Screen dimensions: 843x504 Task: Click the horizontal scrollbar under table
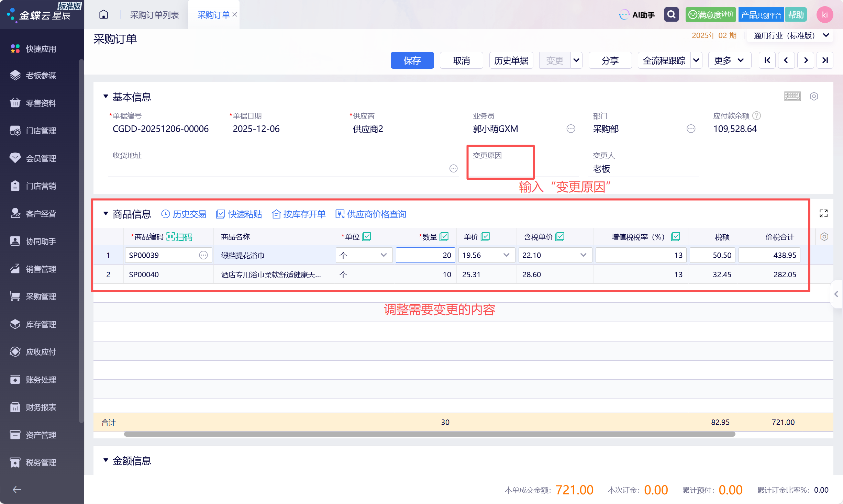click(430, 434)
